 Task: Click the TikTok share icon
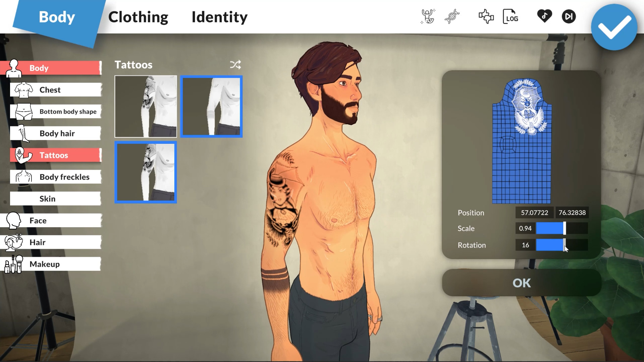[x=544, y=16]
